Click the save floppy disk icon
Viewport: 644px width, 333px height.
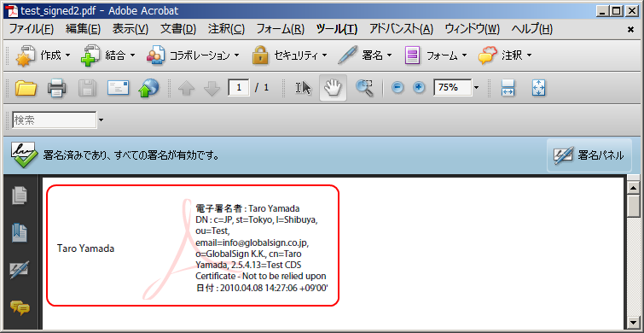[88, 88]
